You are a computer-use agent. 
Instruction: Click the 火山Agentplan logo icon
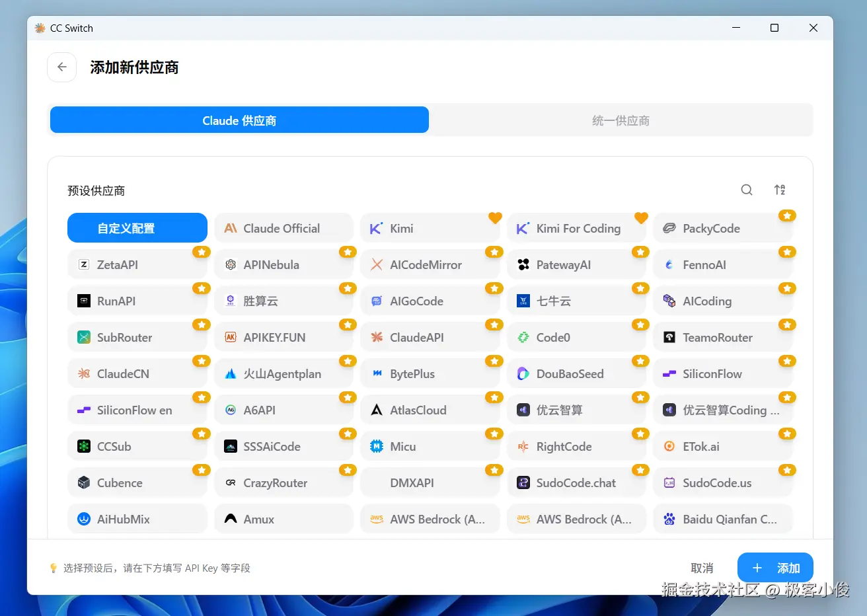pos(231,373)
